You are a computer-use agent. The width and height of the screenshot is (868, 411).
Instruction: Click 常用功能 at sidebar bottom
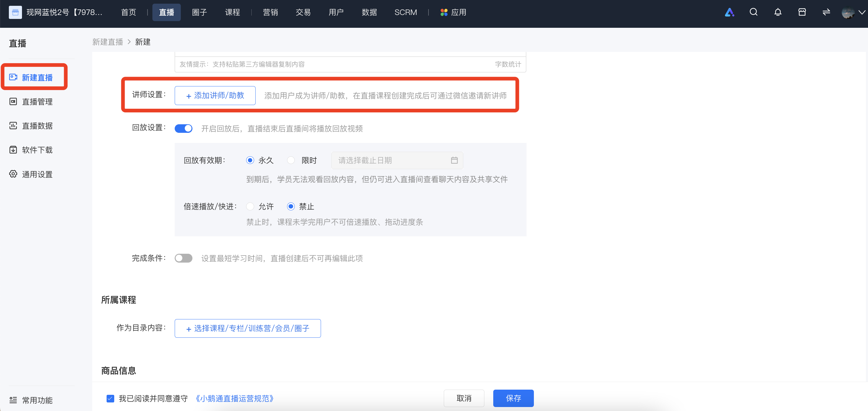(37, 400)
